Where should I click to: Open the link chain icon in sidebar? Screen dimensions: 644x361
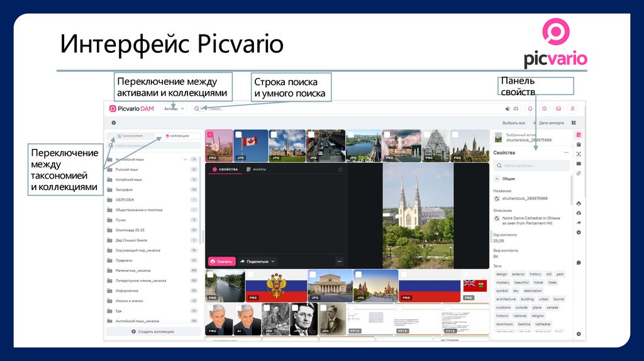(579, 174)
